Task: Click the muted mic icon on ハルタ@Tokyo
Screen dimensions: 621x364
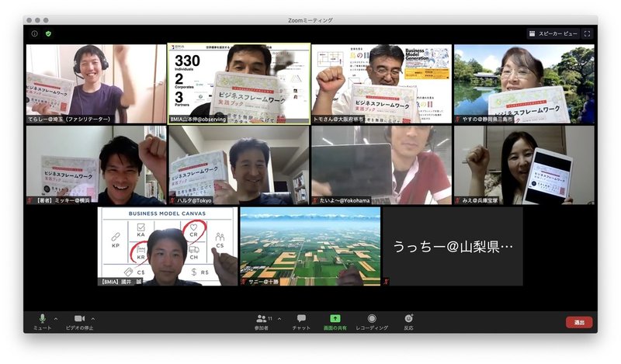Action: pos(172,200)
